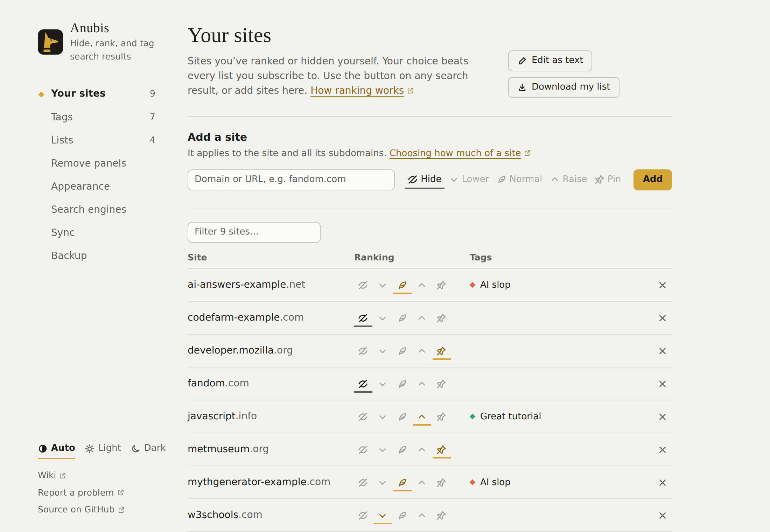Remove javascript.info with the X
770x532 pixels.
coord(662,417)
